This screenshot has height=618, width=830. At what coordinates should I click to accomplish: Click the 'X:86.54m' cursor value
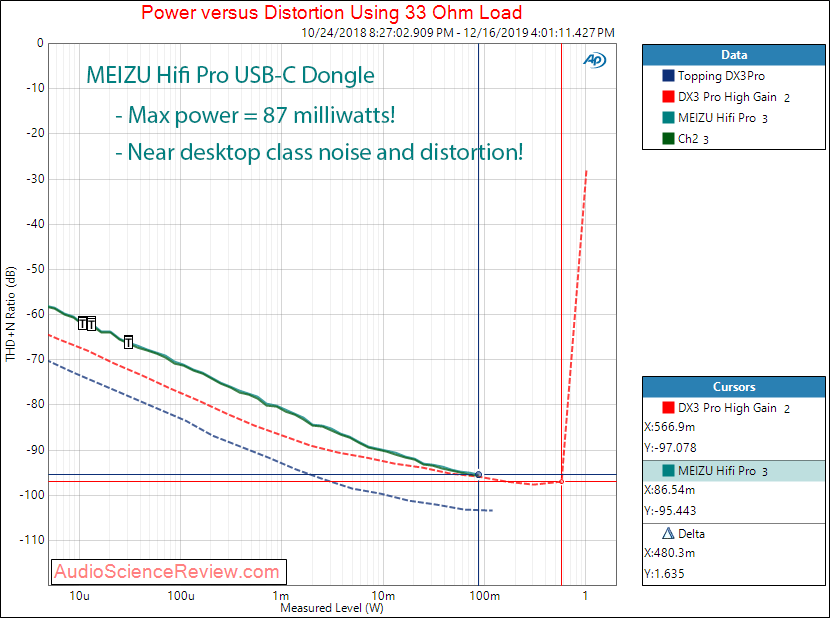670,490
